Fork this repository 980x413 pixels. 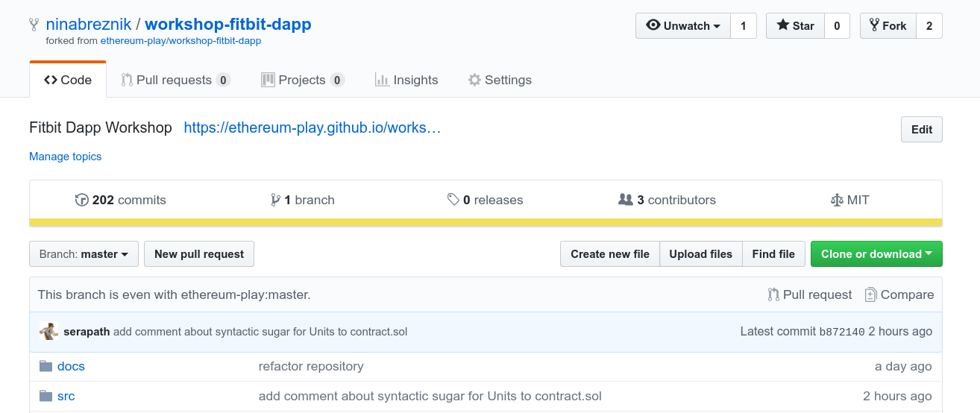click(888, 26)
